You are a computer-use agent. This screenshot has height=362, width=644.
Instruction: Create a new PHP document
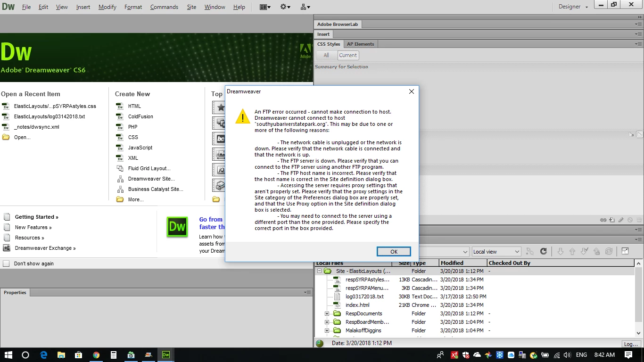[132, 127]
